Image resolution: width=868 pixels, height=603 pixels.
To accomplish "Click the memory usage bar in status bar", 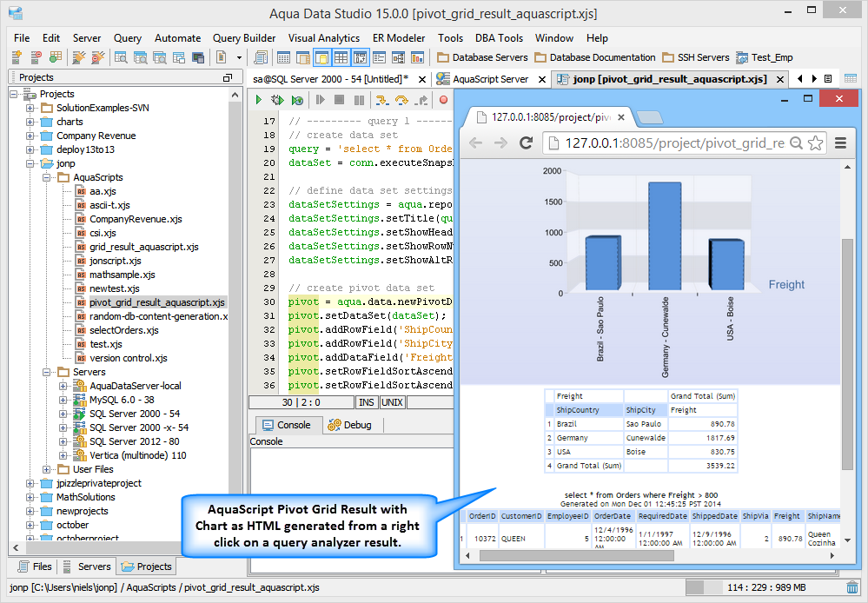I will (x=765, y=587).
